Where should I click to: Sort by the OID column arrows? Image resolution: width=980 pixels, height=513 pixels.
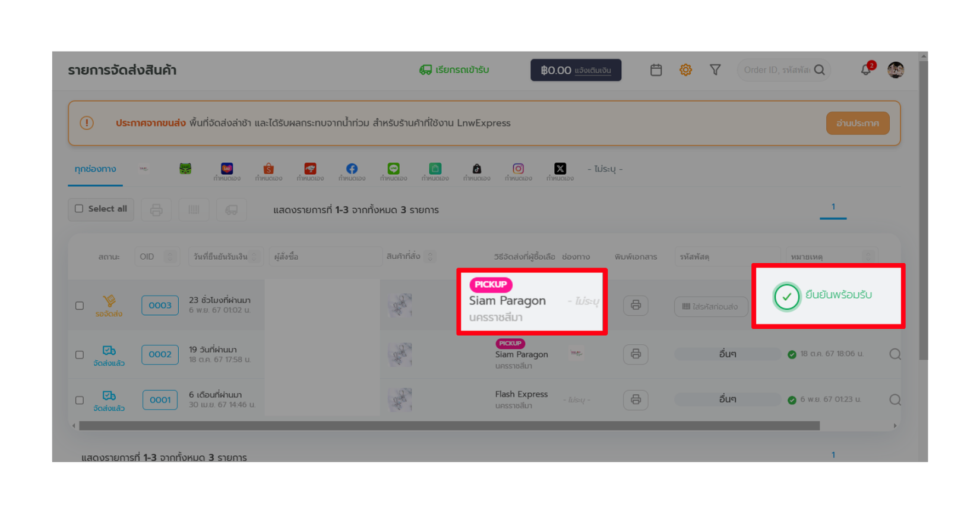click(x=170, y=257)
